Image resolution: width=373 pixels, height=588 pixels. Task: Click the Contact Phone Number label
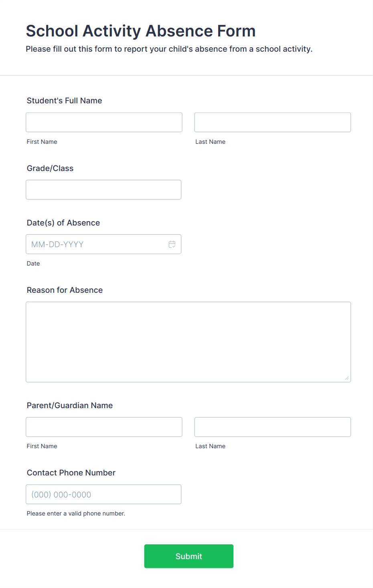tap(71, 473)
